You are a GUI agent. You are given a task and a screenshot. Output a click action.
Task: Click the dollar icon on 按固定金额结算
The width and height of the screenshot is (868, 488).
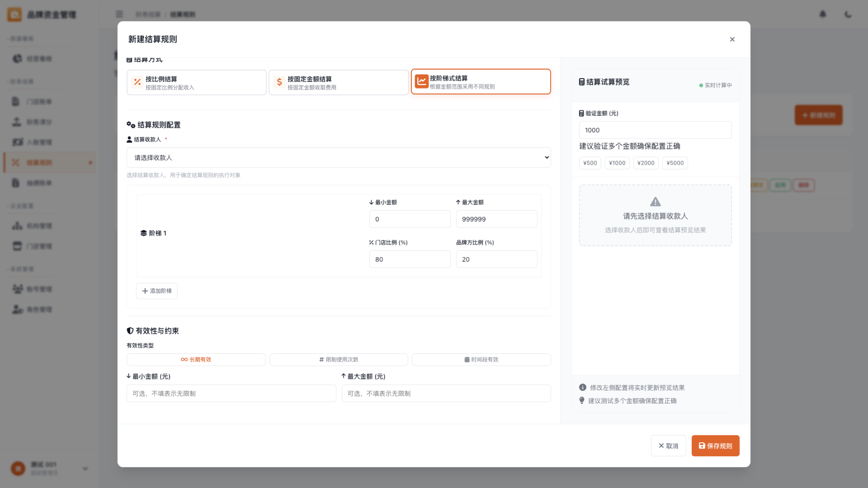coord(279,82)
